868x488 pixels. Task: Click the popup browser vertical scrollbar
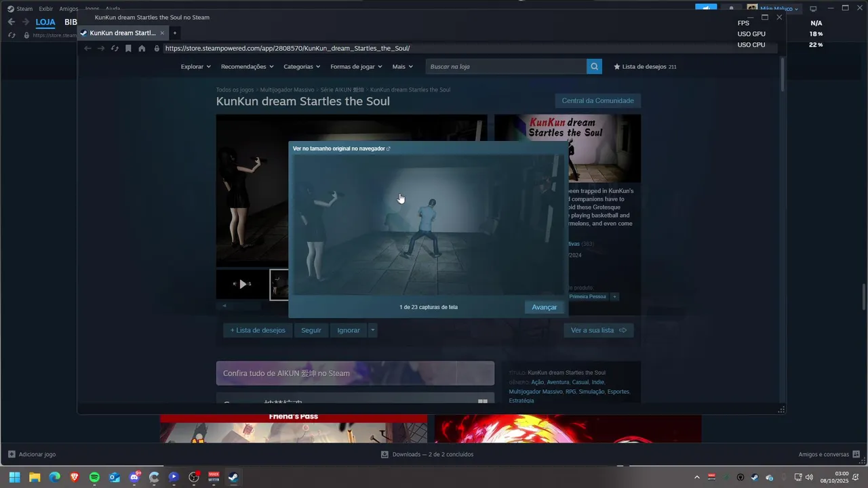[x=783, y=75]
